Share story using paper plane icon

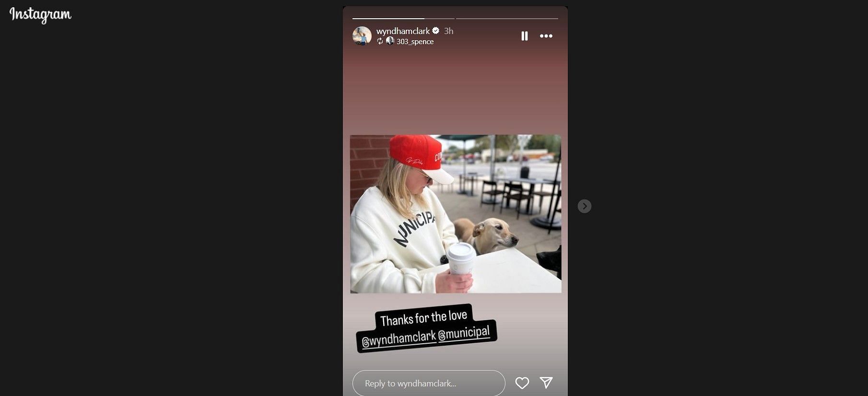[546, 382]
